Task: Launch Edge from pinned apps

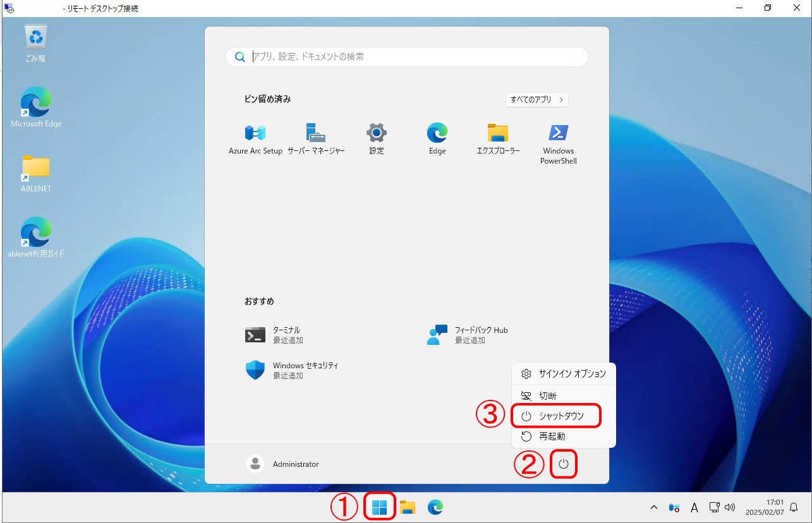Action: (x=437, y=138)
